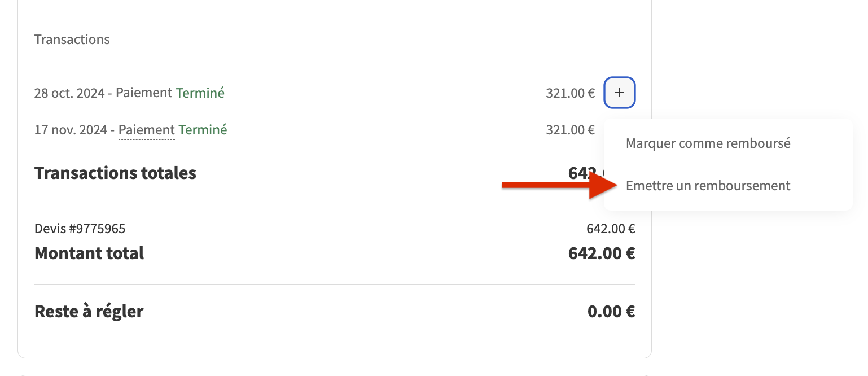Click the "Paiement" label on the 28 oct. row

pos(144,93)
